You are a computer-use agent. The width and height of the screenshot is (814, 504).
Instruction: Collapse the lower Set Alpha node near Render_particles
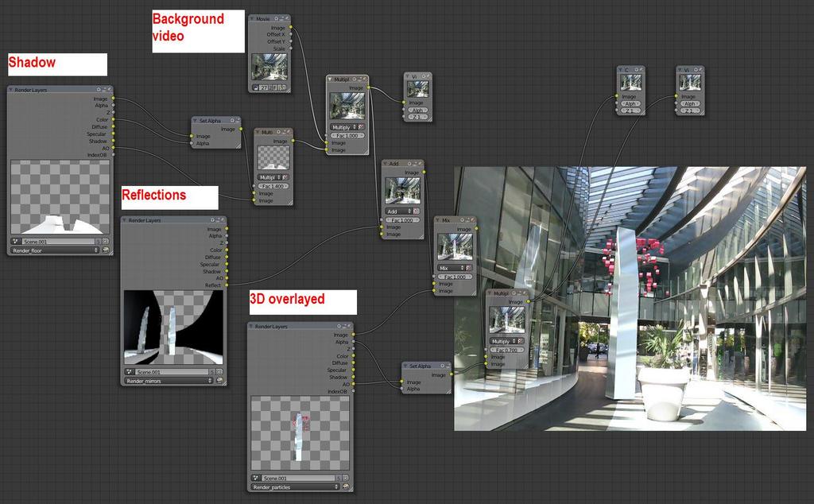[405, 366]
